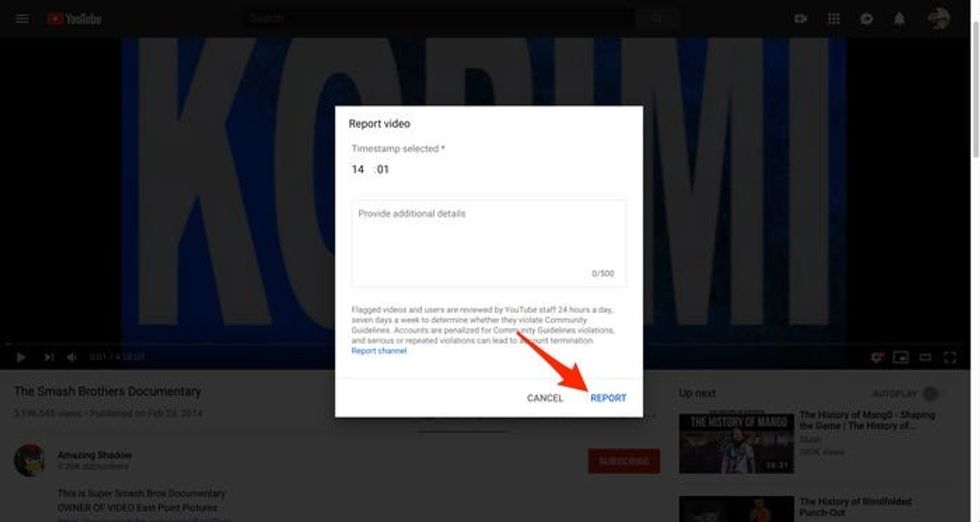980x522 pixels.
Task: Switch to theater mode
Action: 925,357
